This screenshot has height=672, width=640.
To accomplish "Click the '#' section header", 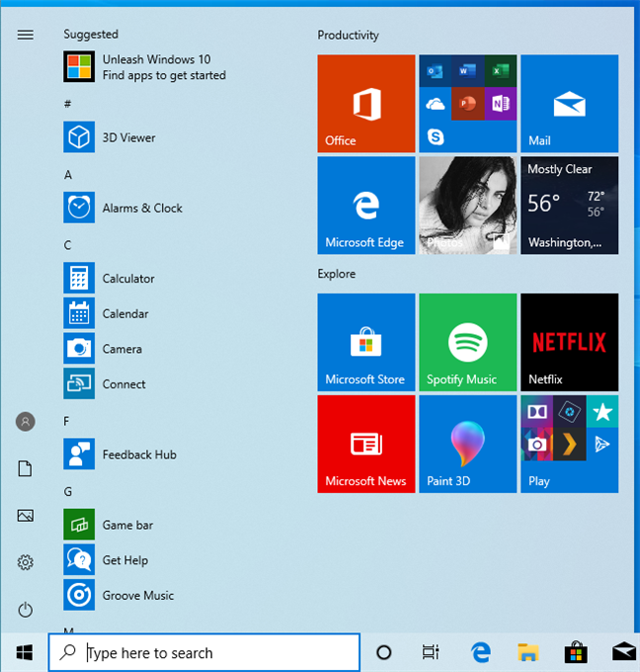I will [x=68, y=104].
